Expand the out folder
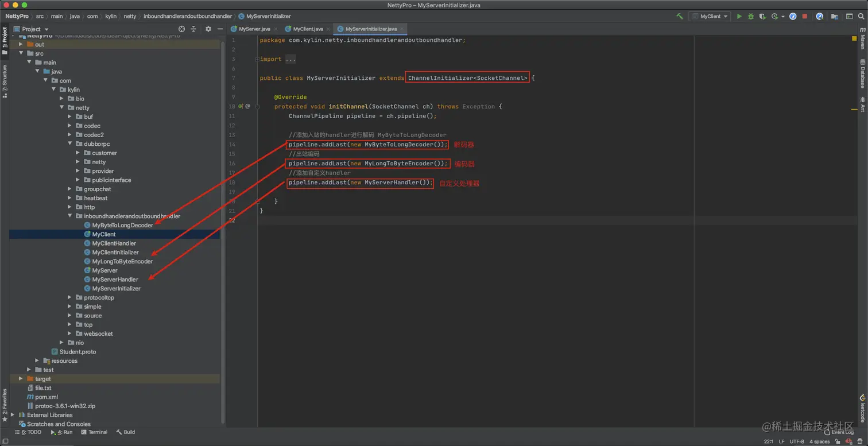The width and height of the screenshot is (868, 446). click(x=21, y=44)
